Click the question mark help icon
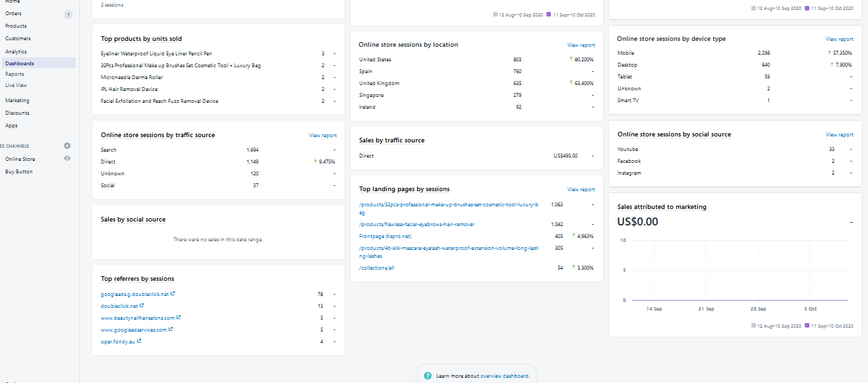 (x=428, y=376)
